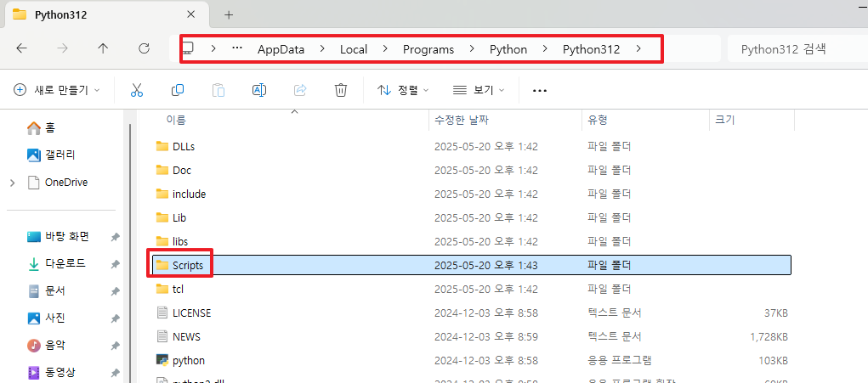
Task: Open the See more ellipsis menu
Action: coord(540,91)
